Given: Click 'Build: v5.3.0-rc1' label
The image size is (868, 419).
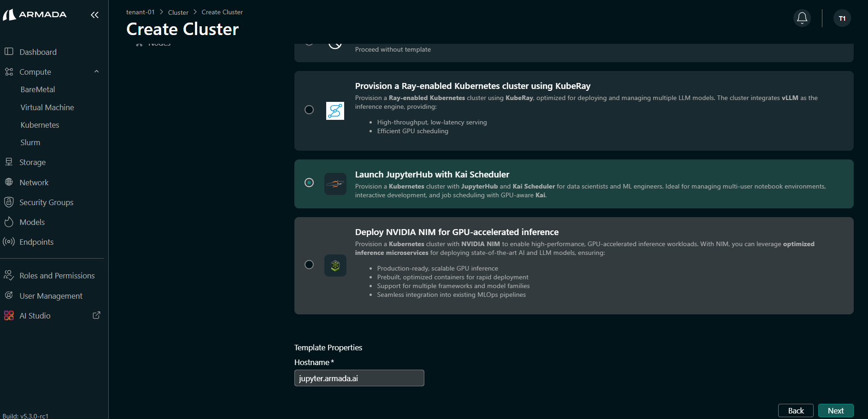Looking at the screenshot, I should click(25, 416).
